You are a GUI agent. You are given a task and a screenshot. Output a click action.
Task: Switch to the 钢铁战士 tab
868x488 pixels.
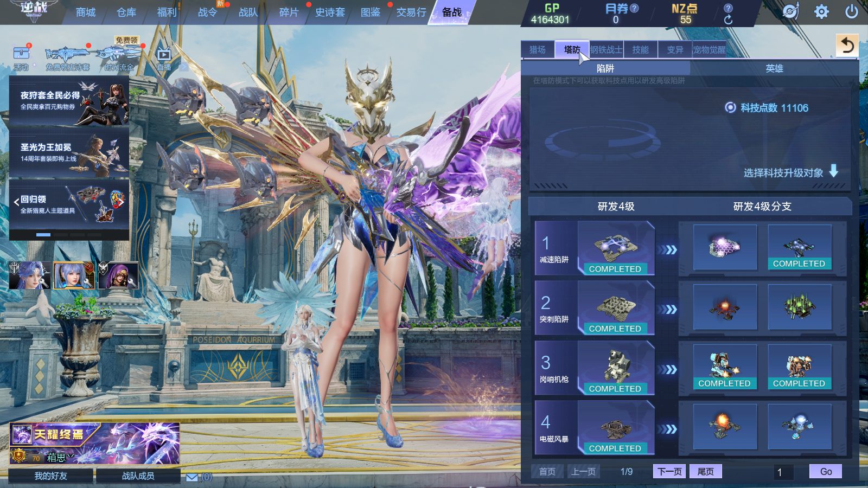[607, 50]
